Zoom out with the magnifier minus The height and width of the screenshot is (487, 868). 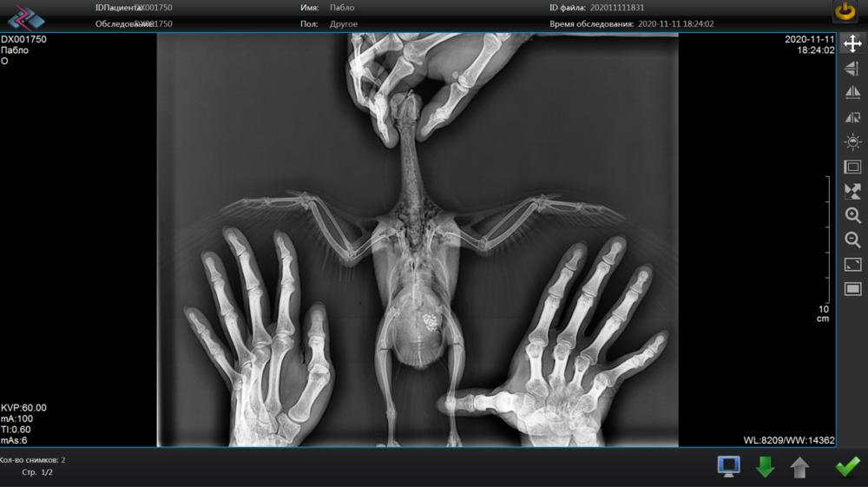point(852,240)
